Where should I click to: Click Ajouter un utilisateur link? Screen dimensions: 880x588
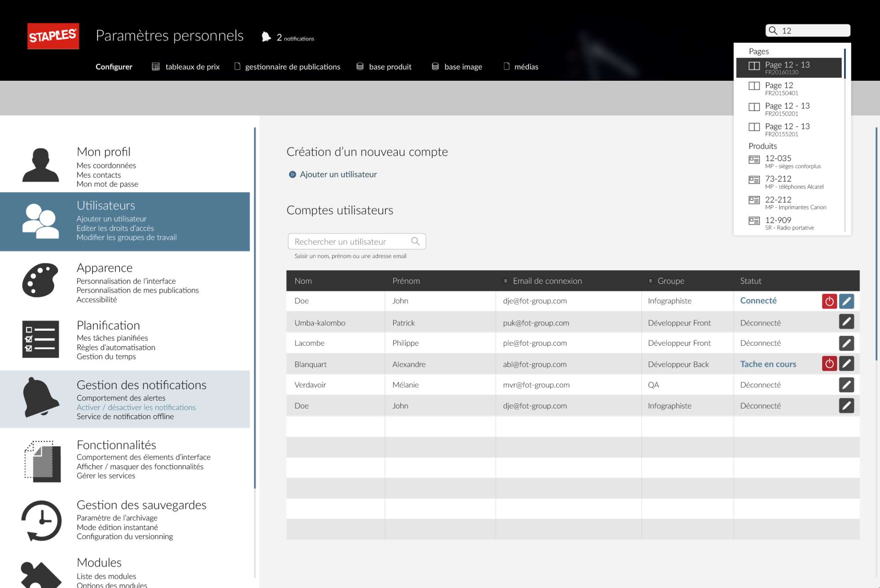pyautogui.click(x=337, y=174)
